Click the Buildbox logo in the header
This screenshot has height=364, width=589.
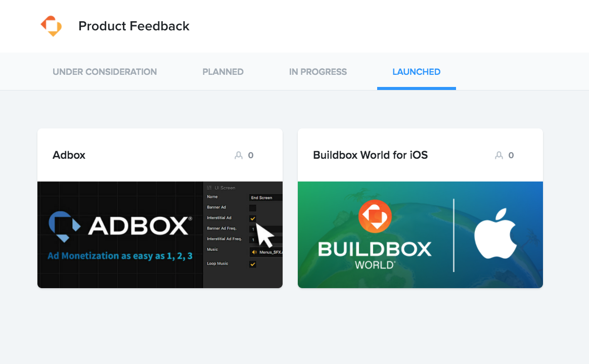click(x=51, y=26)
